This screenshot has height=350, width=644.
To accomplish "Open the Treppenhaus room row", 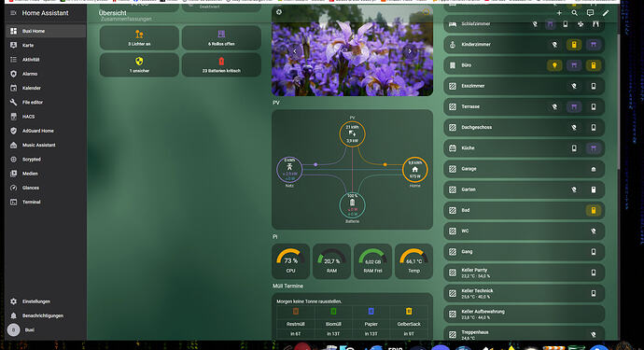I will (x=525, y=333).
